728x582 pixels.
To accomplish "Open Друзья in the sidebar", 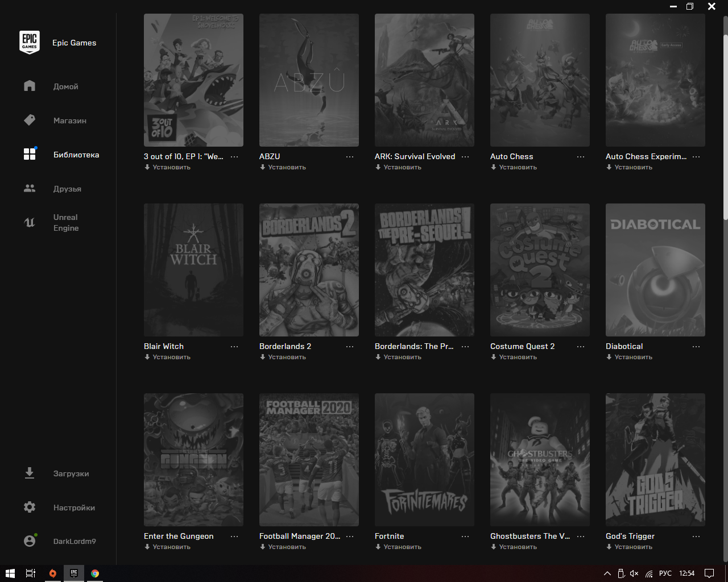I will pyautogui.click(x=67, y=189).
